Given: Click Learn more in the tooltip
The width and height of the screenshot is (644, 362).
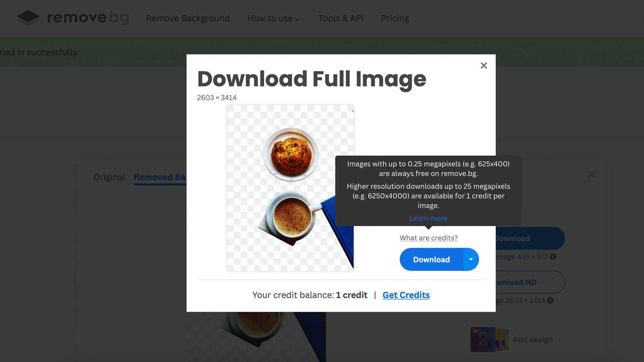Looking at the screenshot, I should click(x=428, y=218).
